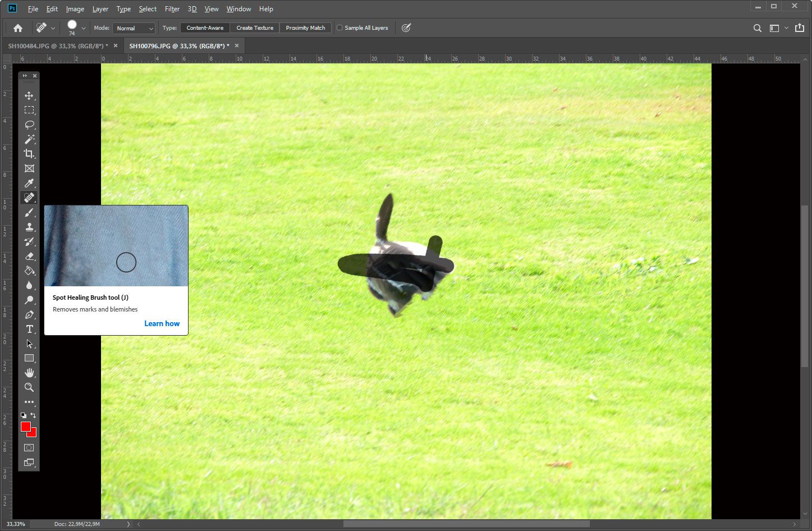
Task: Select the Eyedropper tool
Action: pyautogui.click(x=29, y=183)
